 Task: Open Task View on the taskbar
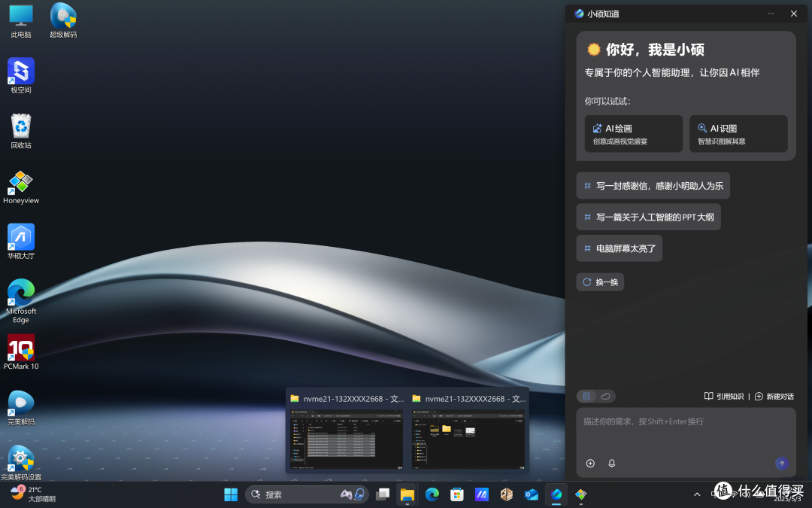point(383,494)
